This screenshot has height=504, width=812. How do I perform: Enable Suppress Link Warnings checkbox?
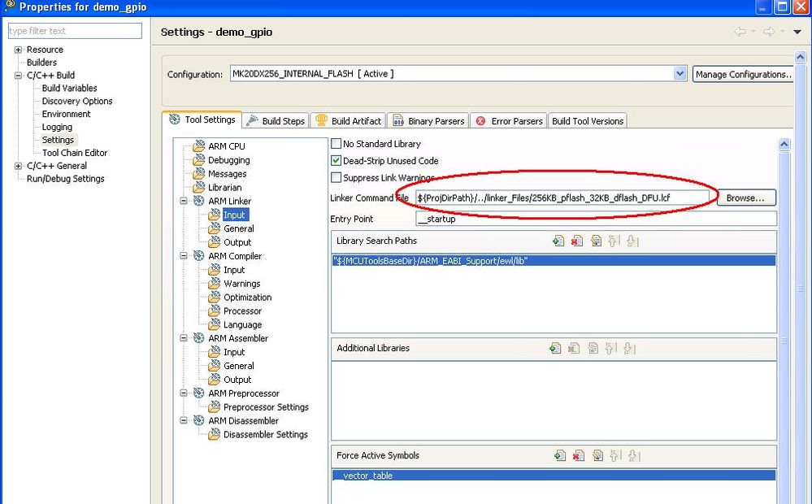pyautogui.click(x=336, y=178)
